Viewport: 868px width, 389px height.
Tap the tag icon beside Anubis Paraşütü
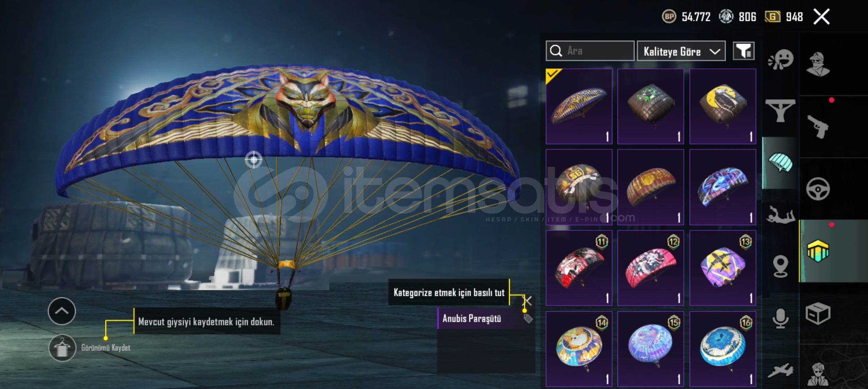(528, 318)
